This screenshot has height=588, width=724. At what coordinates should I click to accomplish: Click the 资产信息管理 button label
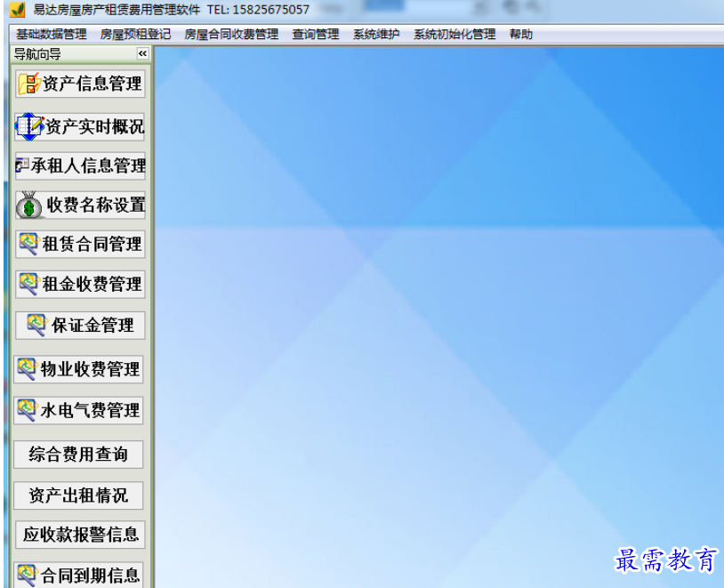tap(93, 84)
